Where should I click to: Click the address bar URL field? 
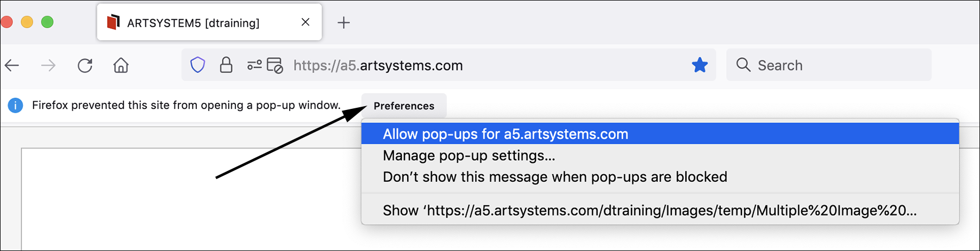coord(489,65)
